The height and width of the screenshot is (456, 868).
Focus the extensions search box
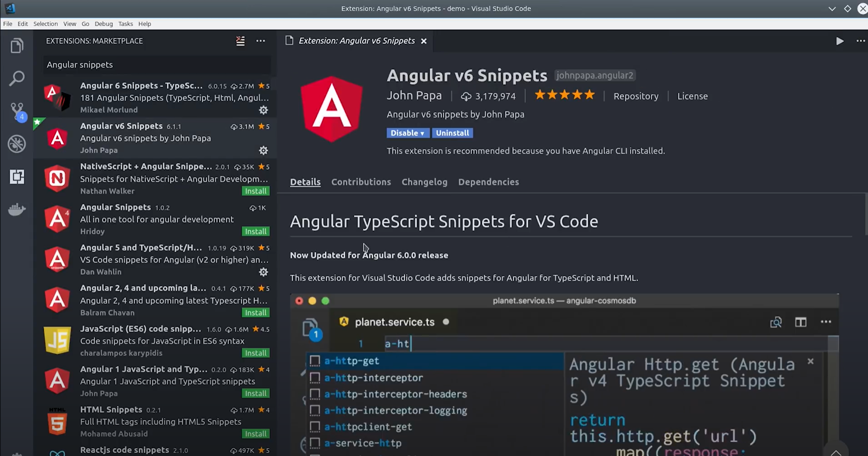coord(156,65)
